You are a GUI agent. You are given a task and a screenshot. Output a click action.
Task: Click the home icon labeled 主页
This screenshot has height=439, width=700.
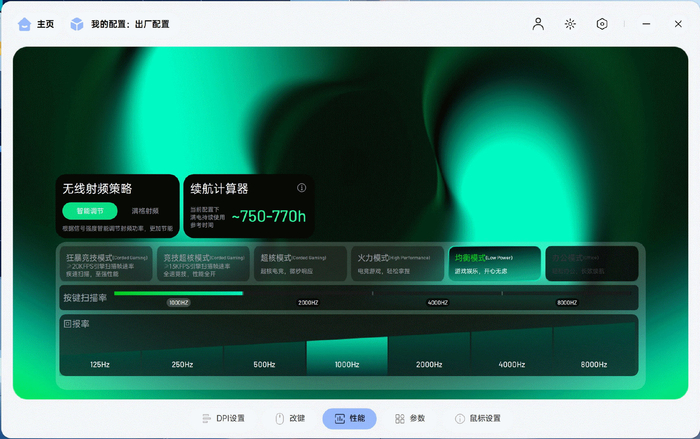24,24
